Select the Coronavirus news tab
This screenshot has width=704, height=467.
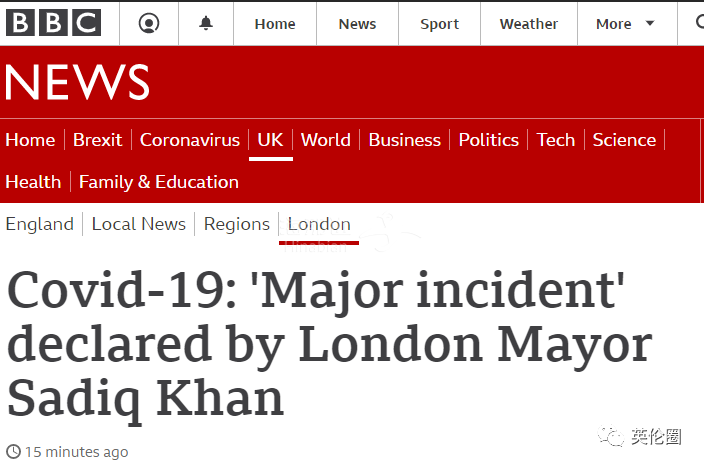pyautogui.click(x=189, y=140)
